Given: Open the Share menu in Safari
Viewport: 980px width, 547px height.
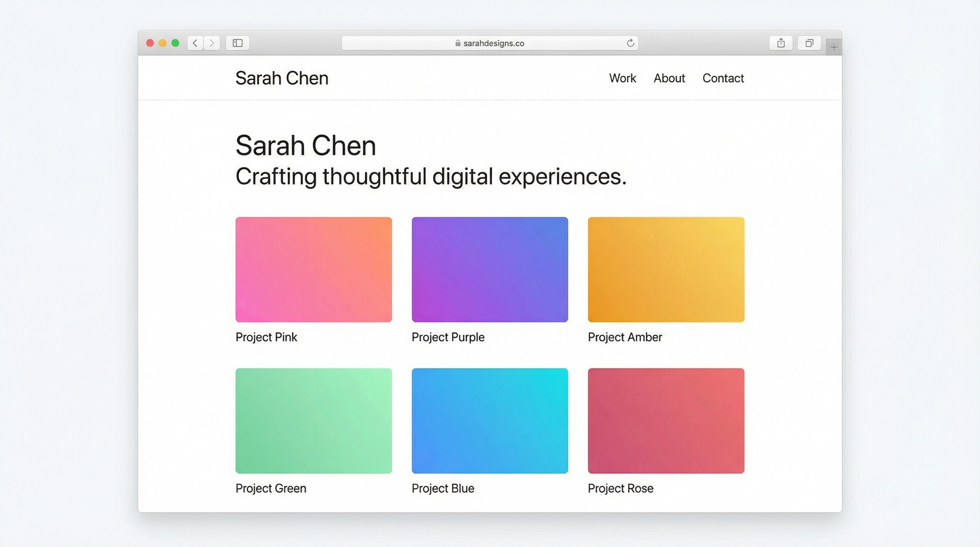Looking at the screenshot, I should 781,43.
